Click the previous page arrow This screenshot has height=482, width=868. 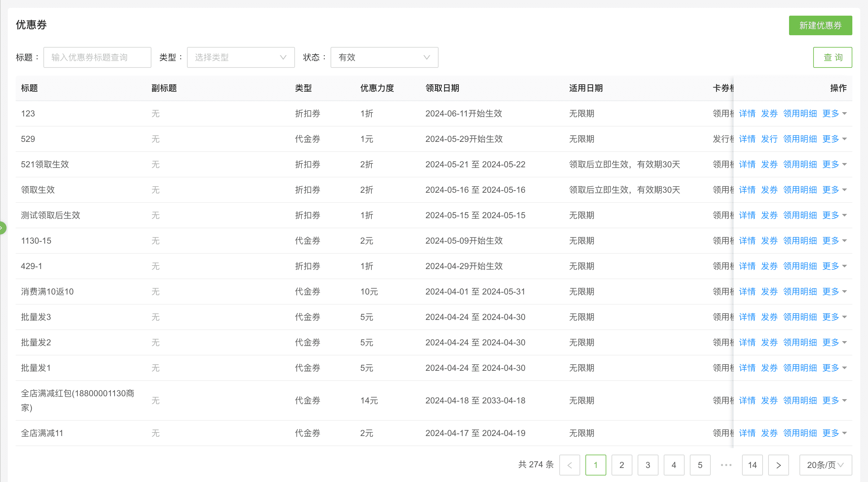point(569,465)
